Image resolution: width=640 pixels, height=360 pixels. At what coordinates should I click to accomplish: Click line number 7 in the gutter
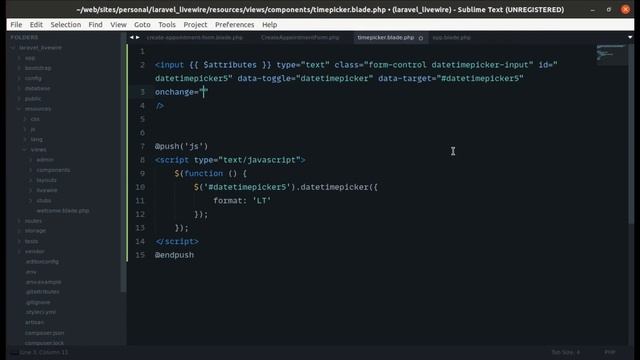tap(142, 146)
